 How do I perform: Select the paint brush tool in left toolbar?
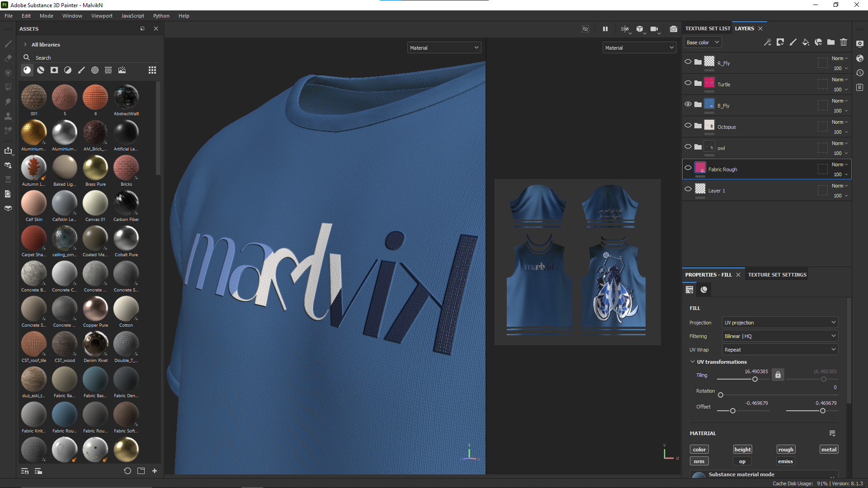[x=8, y=44]
